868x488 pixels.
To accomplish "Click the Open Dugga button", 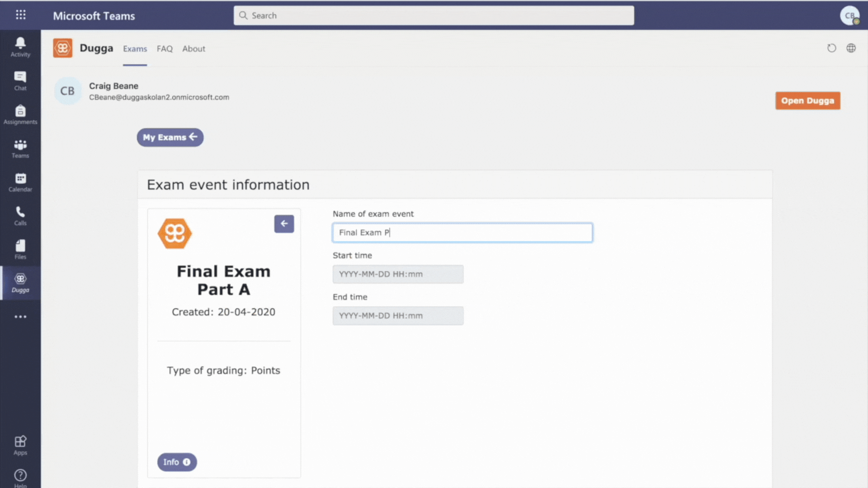I will pos(807,101).
